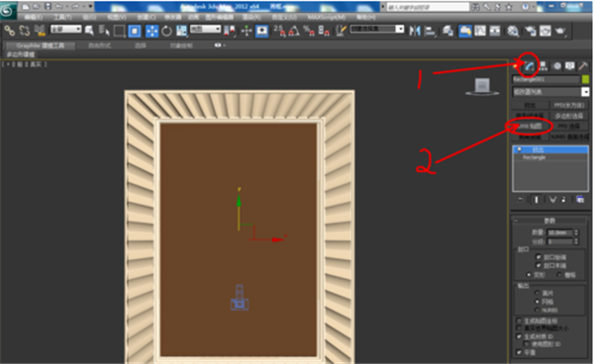594x364 pixels.
Task: Toggle the Spinner Snap tool
Action: point(324,31)
